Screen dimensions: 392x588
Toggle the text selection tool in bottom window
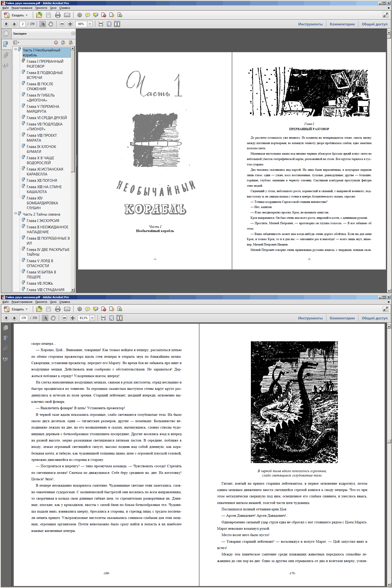[x=45, y=318]
